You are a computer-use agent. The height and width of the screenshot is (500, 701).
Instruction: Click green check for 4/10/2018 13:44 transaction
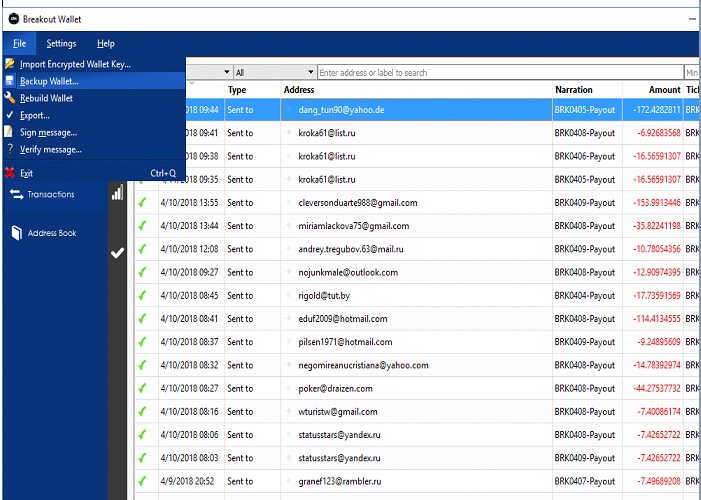[142, 226]
